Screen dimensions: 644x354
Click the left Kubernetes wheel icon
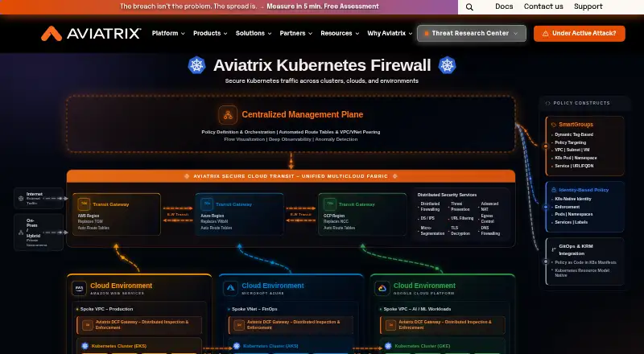tap(196, 65)
